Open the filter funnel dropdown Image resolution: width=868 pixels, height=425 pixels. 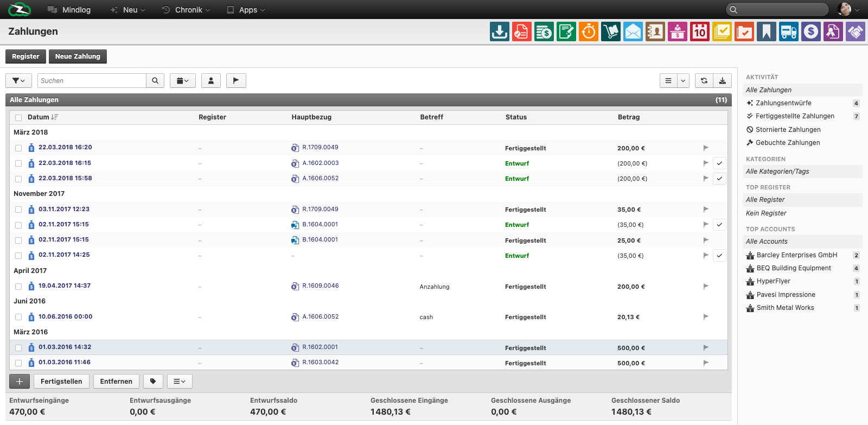coord(18,80)
